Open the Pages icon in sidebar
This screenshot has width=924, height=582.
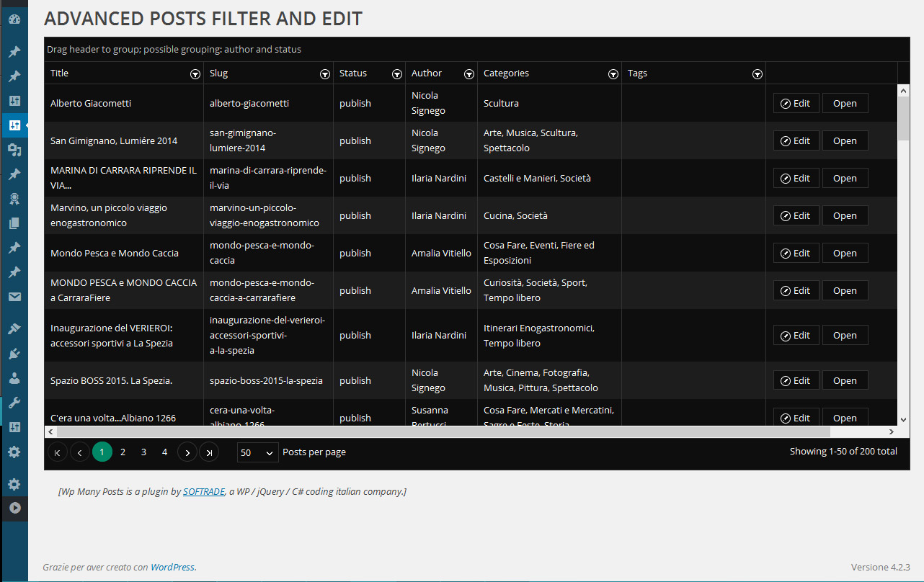point(14,223)
